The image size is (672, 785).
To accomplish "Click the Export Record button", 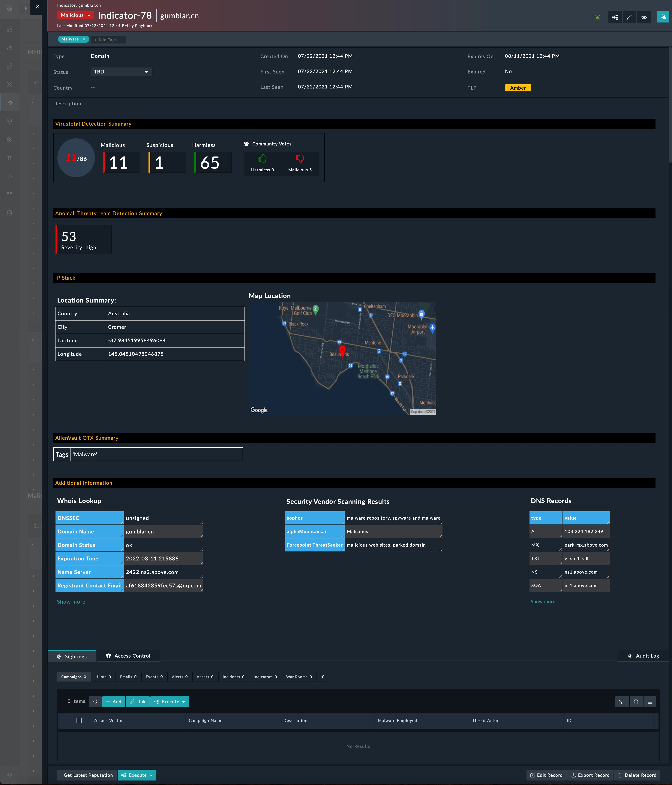I will click(x=590, y=775).
